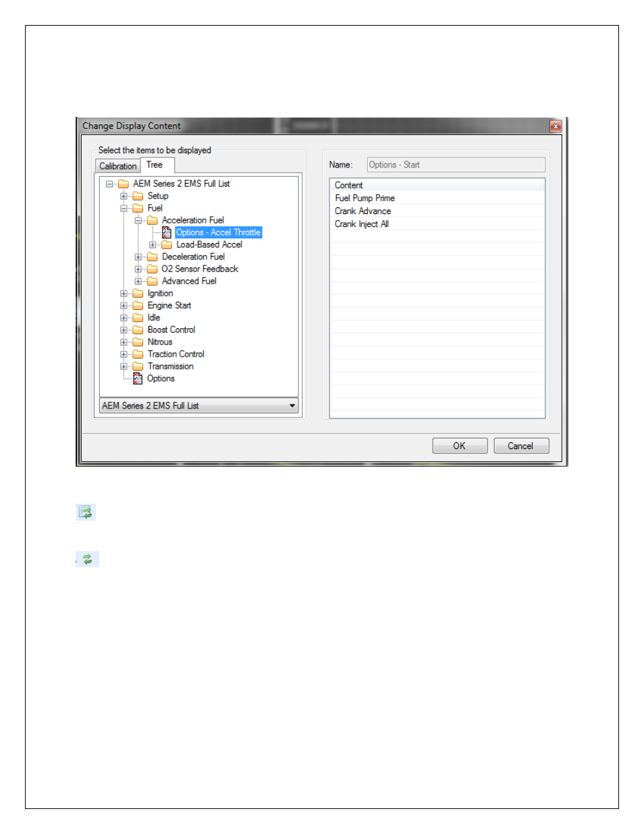Select the Options - Accel Throttle tree item

tap(218, 232)
